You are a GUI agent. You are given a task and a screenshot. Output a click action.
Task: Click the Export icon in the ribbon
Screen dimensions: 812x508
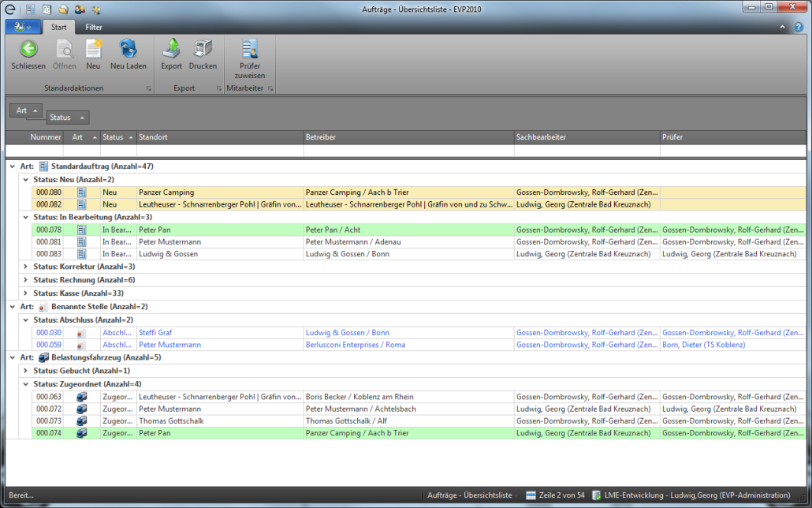pyautogui.click(x=171, y=48)
